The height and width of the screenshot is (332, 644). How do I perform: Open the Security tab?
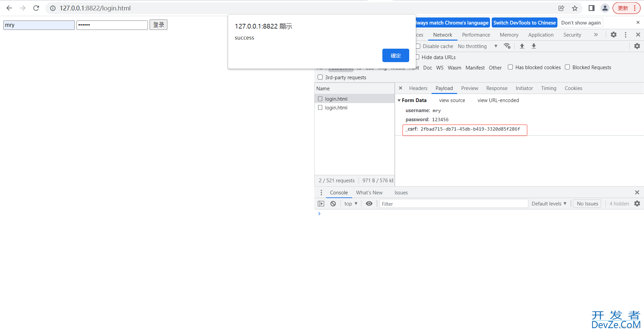(572, 35)
